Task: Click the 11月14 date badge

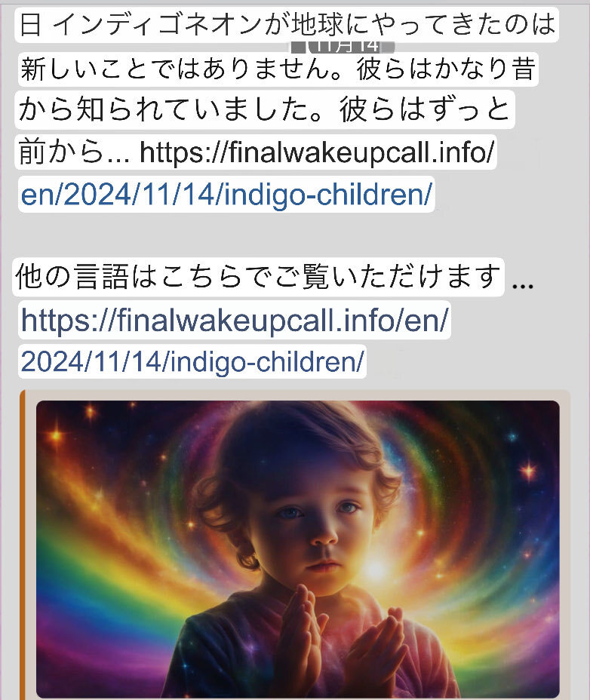Action: pos(343,46)
